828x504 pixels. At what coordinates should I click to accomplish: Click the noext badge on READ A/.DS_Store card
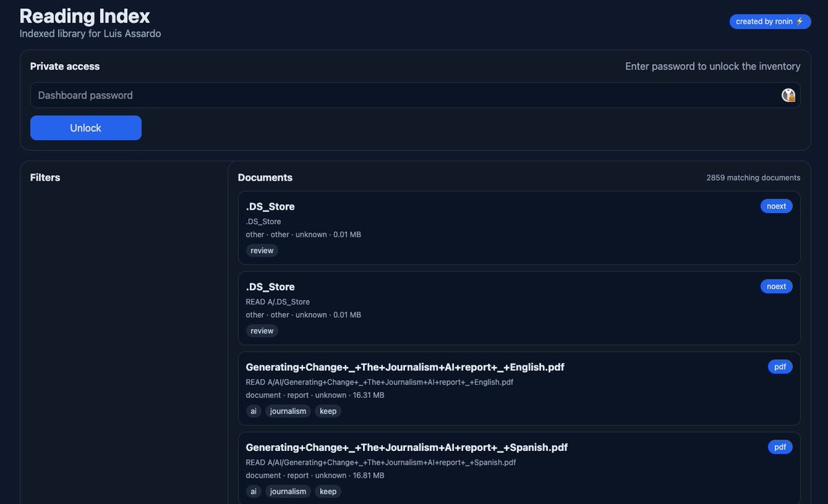coord(776,286)
